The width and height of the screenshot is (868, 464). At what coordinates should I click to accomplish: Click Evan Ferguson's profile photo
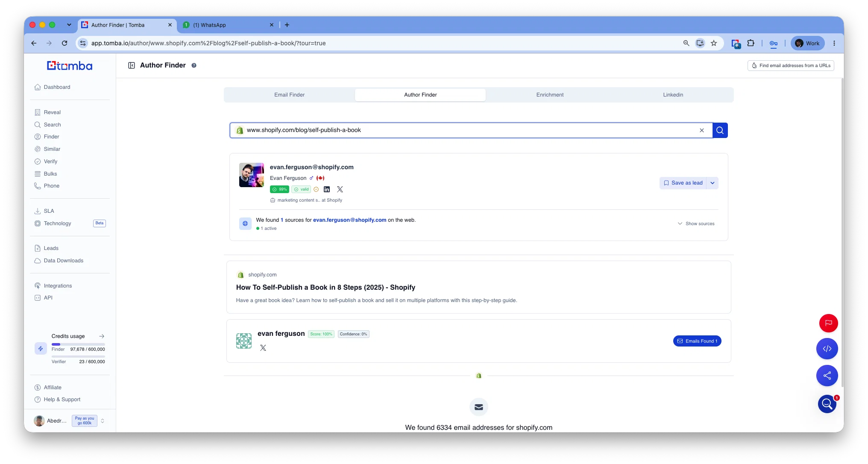tap(252, 175)
